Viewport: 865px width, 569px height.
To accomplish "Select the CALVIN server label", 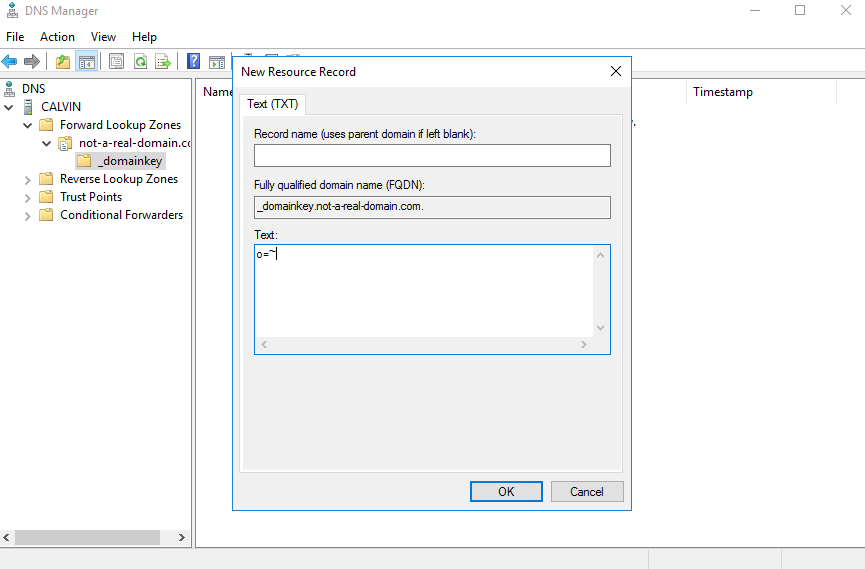I will pyautogui.click(x=61, y=107).
